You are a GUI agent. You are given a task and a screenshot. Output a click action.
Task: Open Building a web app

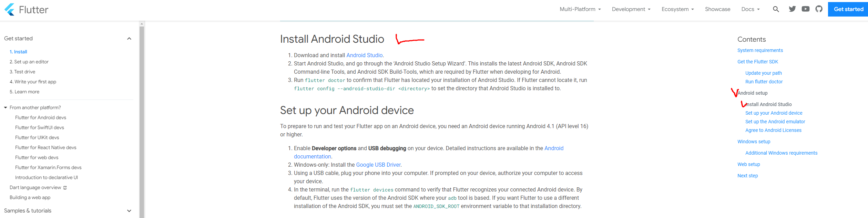coord(30,198)
